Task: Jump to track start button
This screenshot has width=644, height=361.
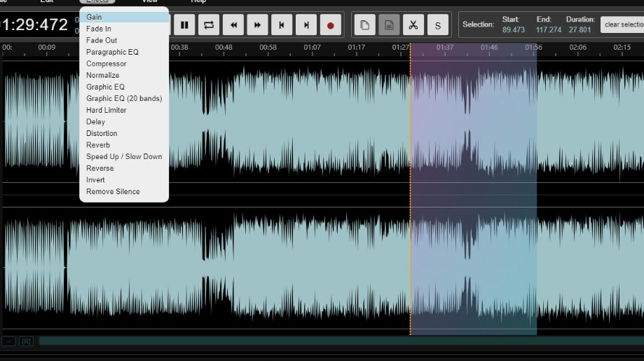Action: coord(282,25)
